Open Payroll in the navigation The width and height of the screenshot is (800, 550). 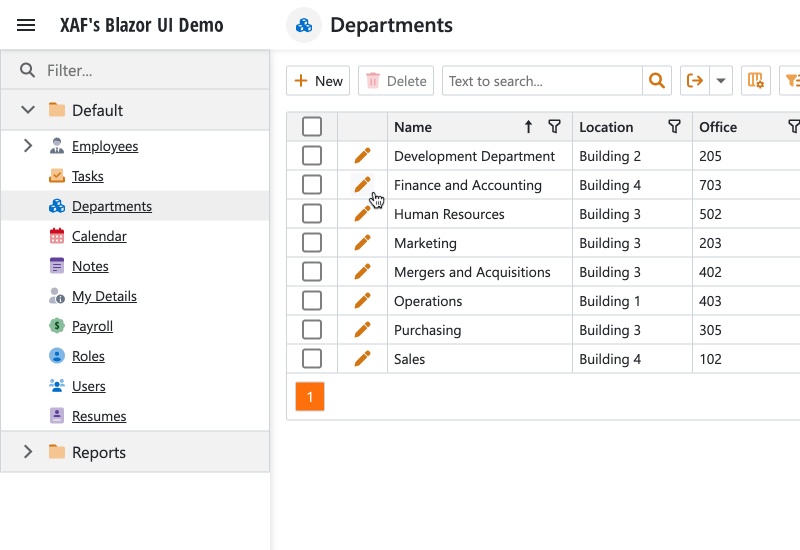[92, 326]
